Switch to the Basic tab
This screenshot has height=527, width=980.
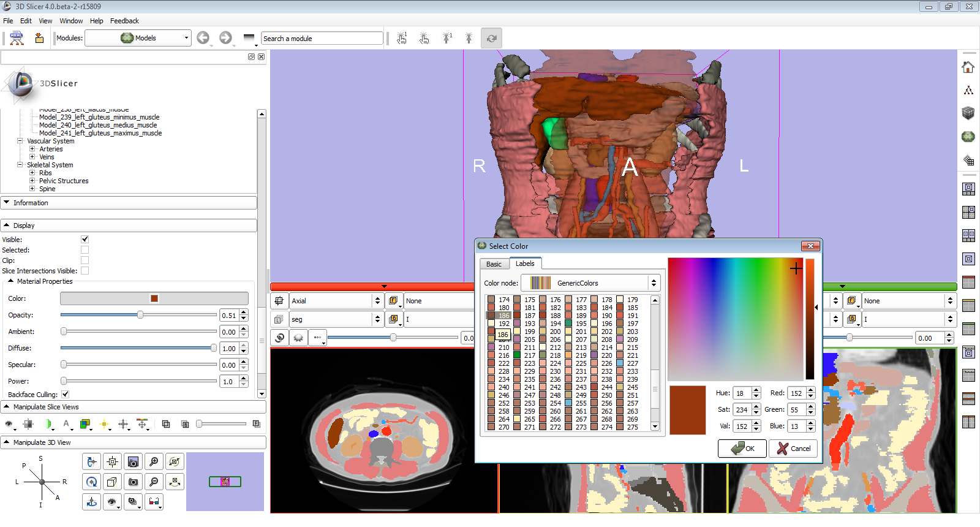[494, 264]
